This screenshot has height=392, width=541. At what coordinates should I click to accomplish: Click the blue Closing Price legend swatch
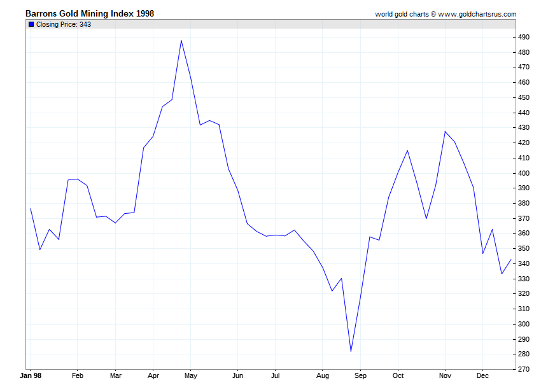31,24
